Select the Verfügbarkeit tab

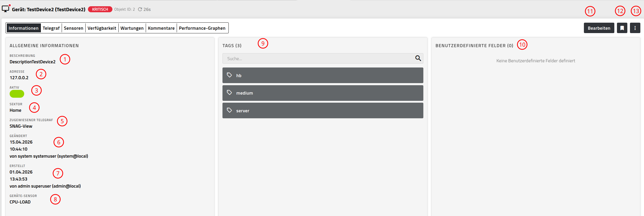point(102,28)
